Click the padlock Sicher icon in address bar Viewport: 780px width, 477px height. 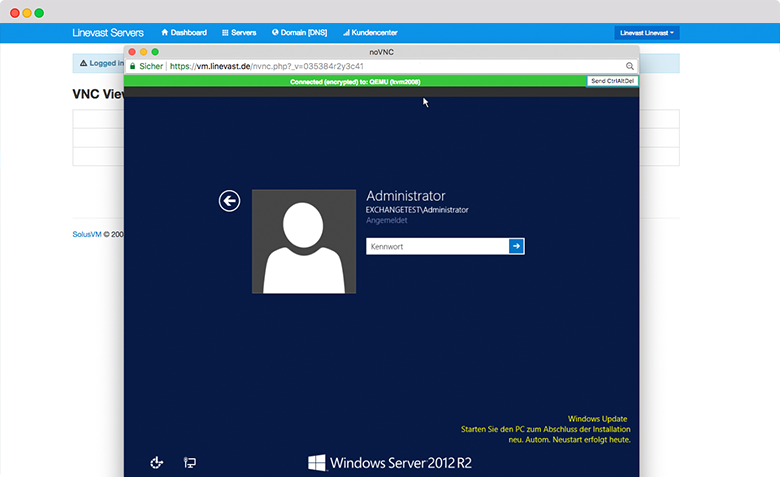[x=133, y=66]
